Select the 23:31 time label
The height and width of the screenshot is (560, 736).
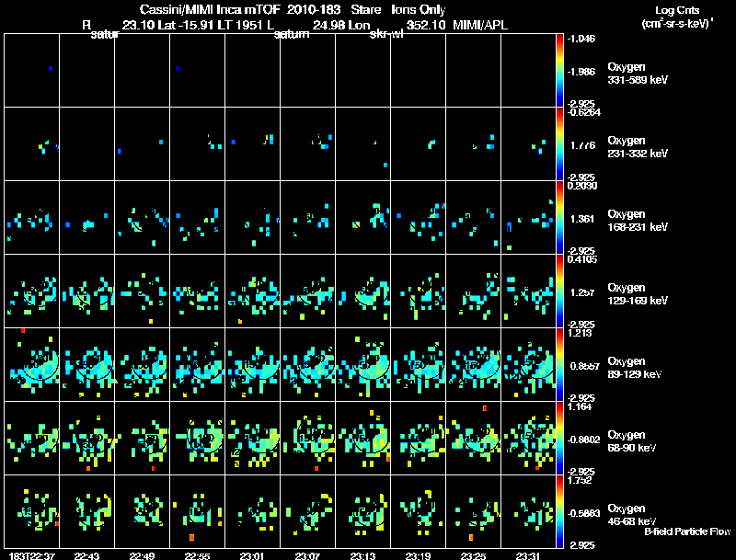click(527, 555)
